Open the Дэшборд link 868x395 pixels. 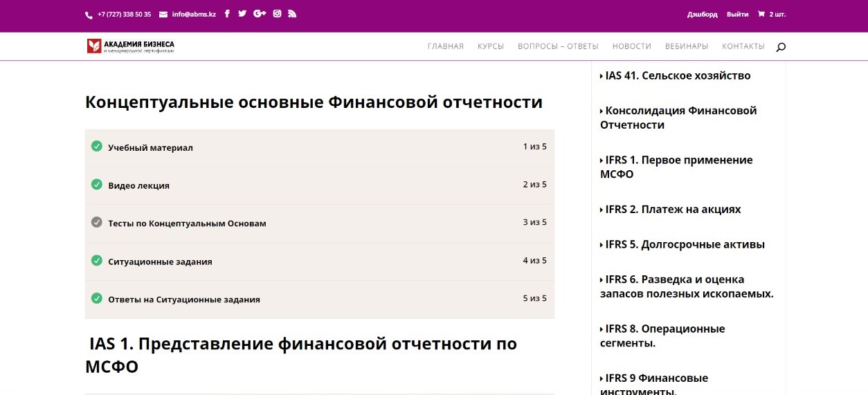702,15
